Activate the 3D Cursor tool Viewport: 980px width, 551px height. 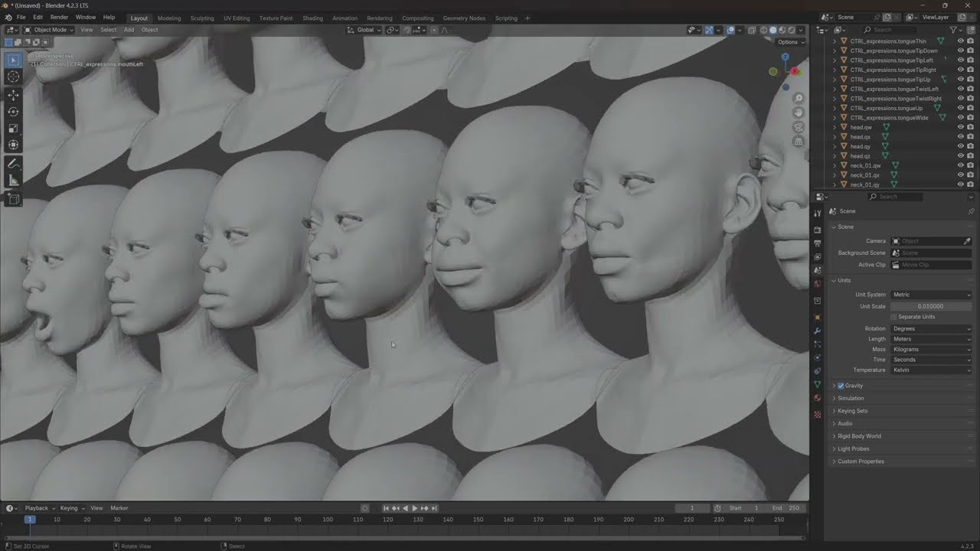(x=13, y=77)
